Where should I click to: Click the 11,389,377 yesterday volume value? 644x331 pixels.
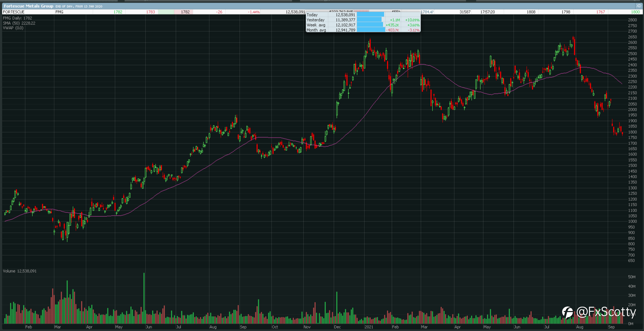[345, 20]
